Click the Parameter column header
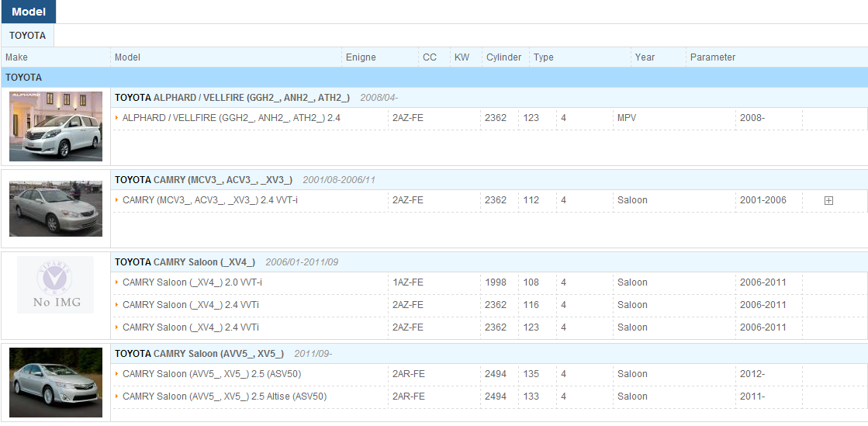Viewport: 868px width, 426px height. 712,57
